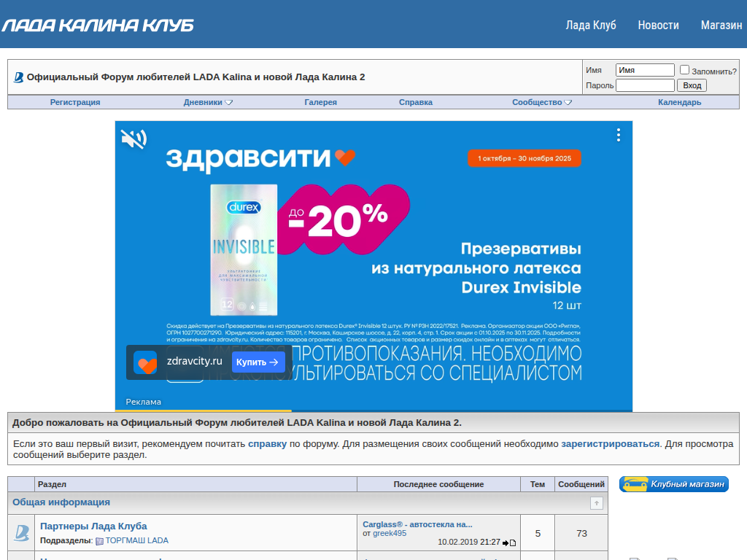Open the ad options three-dot menu

(x=619, y=135)
